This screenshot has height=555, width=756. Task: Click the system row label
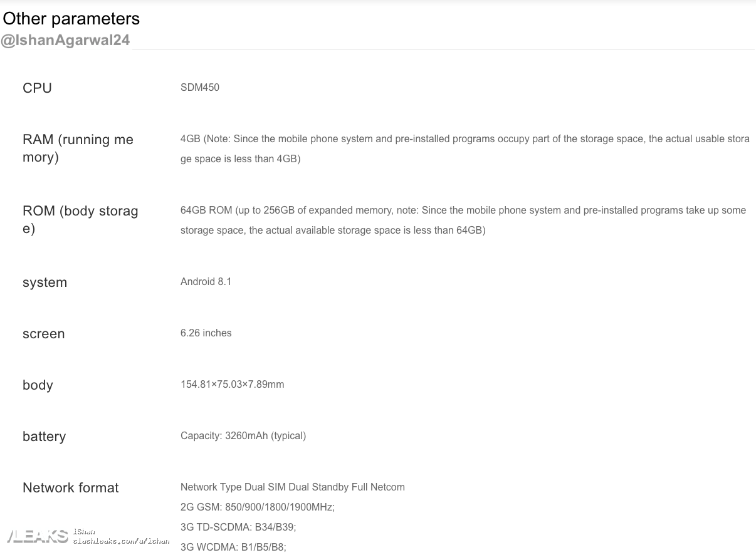(45, 283)
